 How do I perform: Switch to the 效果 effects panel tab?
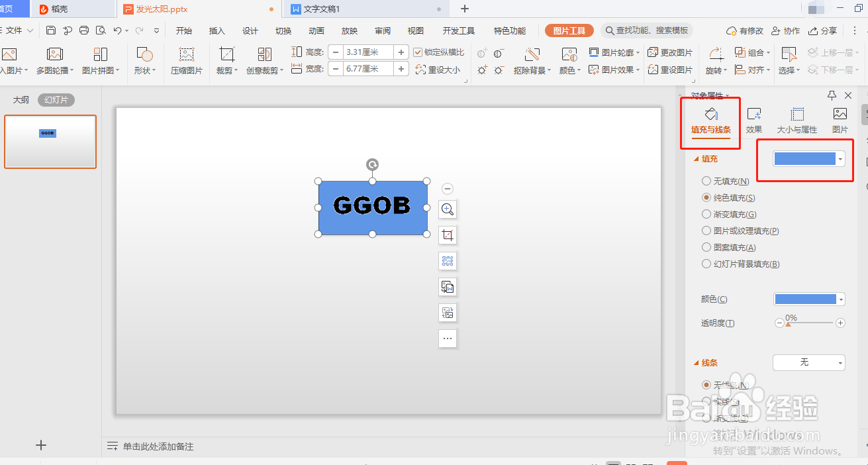(x=754, y=121)
